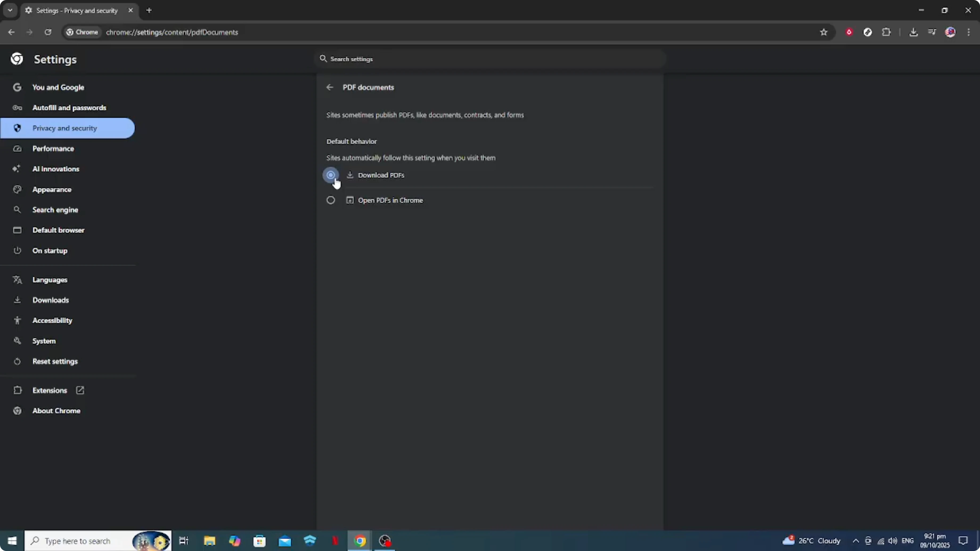Open the three-dot Chrome menu
This screenshot has height=551, width=980.
point(969,32)
